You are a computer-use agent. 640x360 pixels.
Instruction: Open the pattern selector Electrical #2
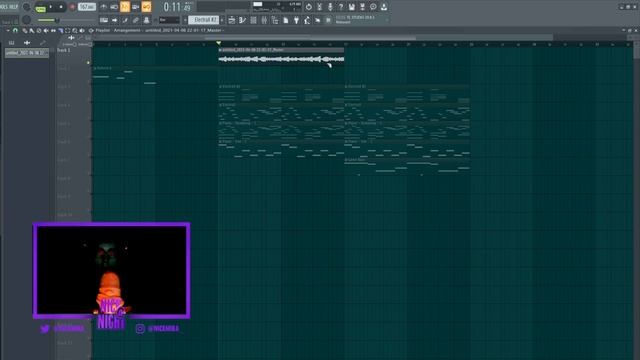pyautogui.click(x=203, y=20)
